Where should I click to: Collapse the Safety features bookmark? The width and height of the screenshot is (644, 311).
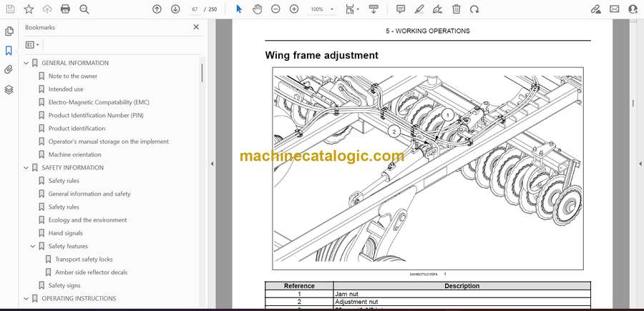coord(33,246)
